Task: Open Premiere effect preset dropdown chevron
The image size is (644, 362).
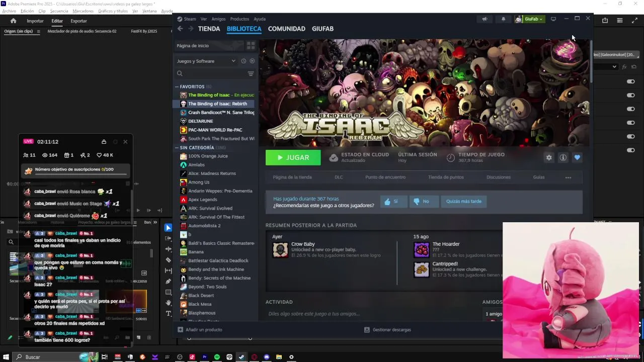Action: [614, 66]
